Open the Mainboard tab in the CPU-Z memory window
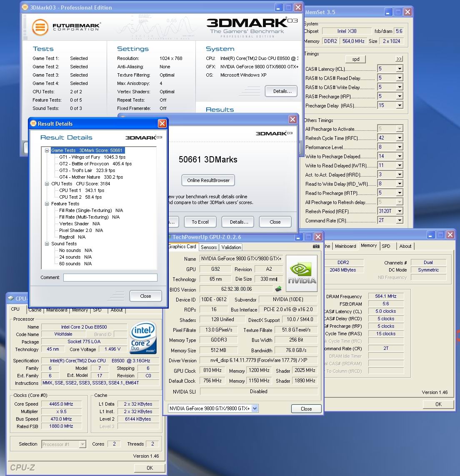 pos(345,246)
